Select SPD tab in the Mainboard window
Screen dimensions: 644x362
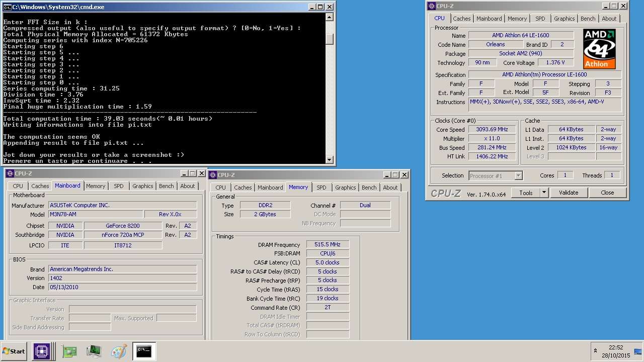(x=118, y=186)
